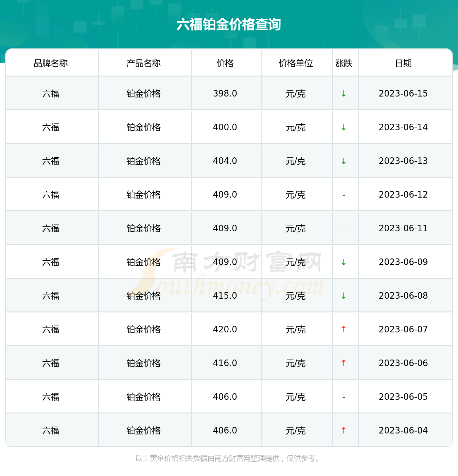The image size is (458, 476).
Task: Click the date 2023-06-09
Action: click(403, 262)
